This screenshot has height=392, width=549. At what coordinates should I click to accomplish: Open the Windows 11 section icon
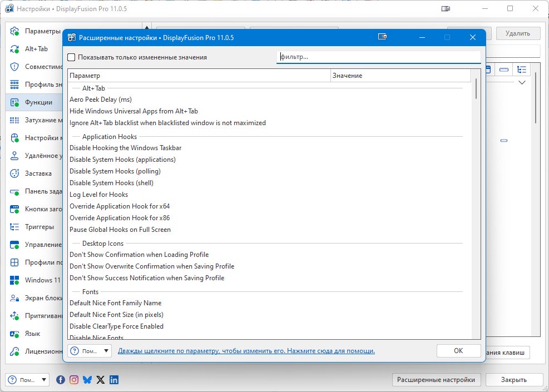14,280
